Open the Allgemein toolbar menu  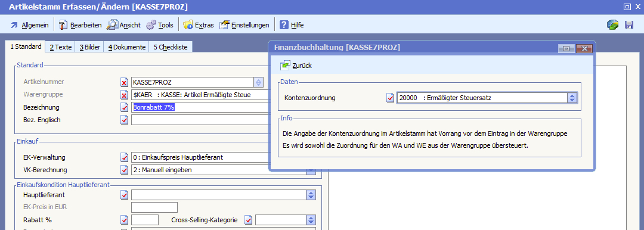[x=29, y=25]
